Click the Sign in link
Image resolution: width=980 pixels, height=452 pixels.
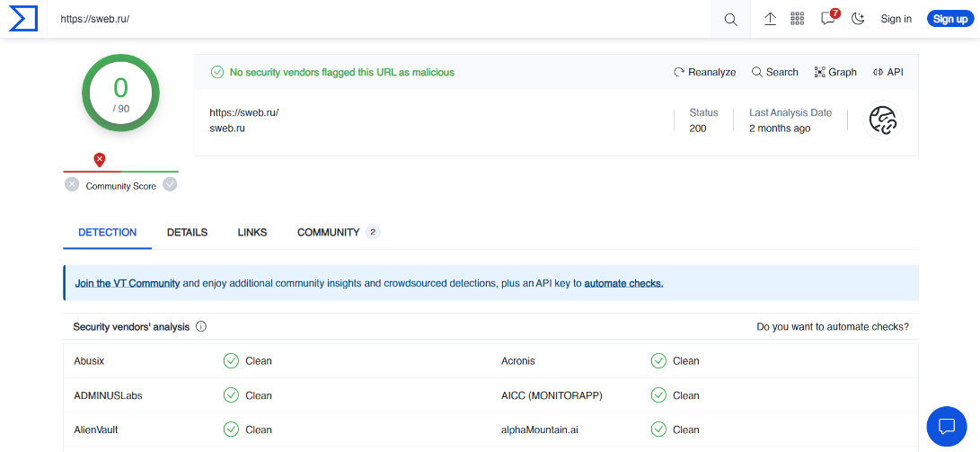click(896, 19)
